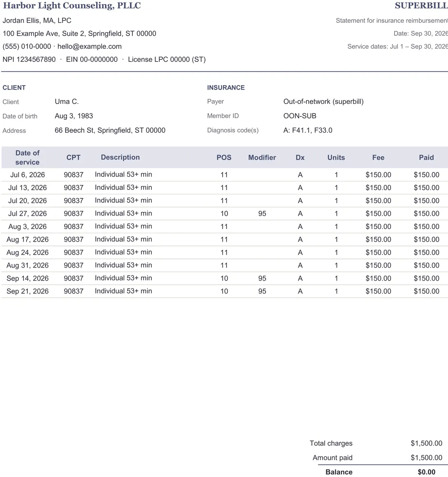Viewport: 448px width, 477px height.
Task: Click modifier 95 in the Jul 27 row
Action: (x=262, y=213)
